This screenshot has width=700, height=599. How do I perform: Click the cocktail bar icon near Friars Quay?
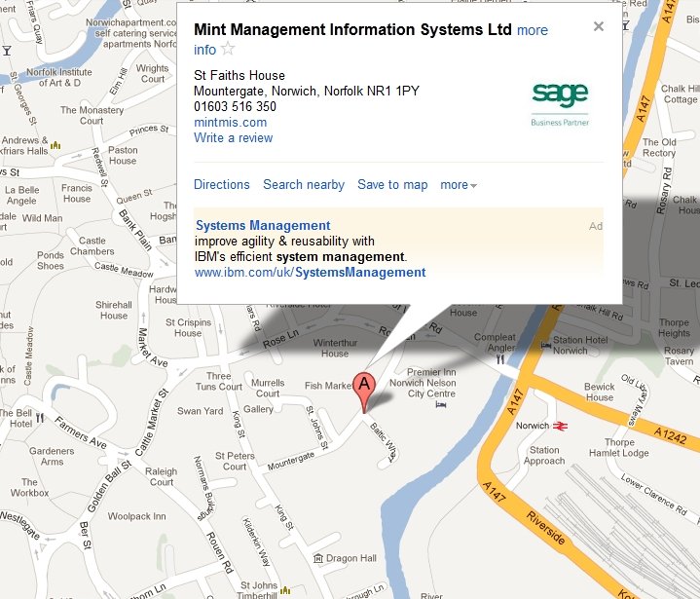coord(7,51)
